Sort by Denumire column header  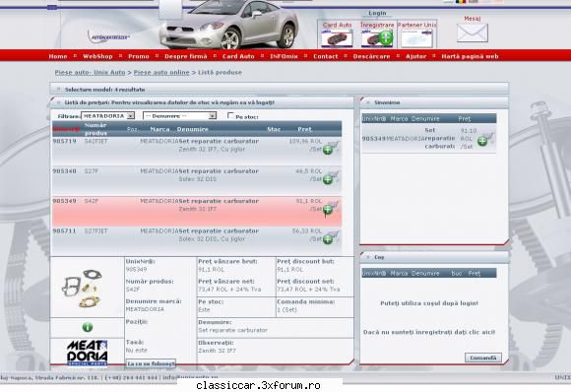[192, 129]
